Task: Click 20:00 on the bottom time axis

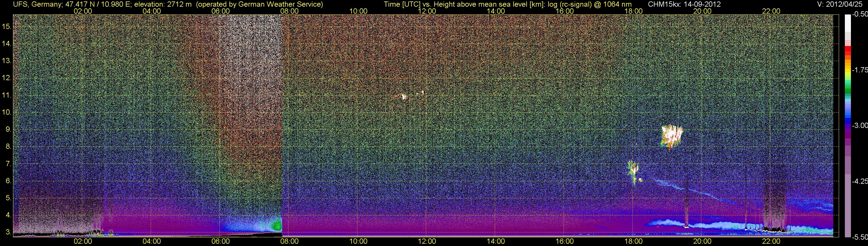Action: pos(702,241)
